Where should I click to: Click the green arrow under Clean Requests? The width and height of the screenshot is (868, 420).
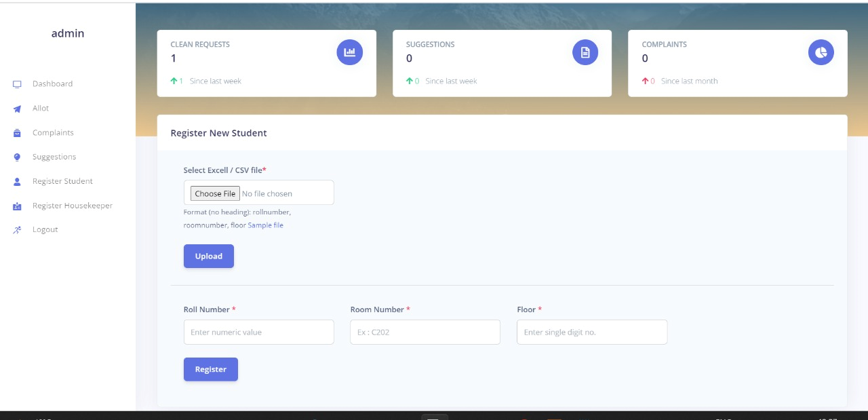[x=174, y=81]
